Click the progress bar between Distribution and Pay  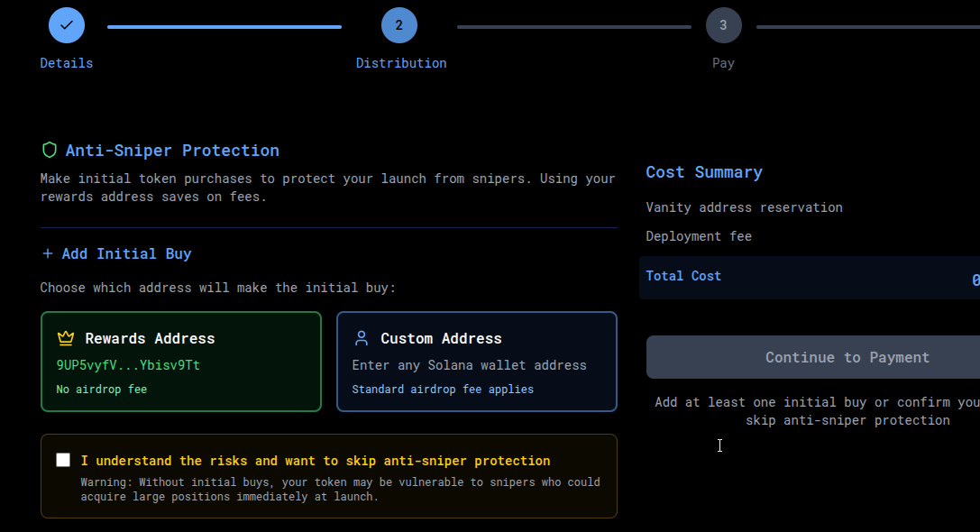click(x=573, y=27)
